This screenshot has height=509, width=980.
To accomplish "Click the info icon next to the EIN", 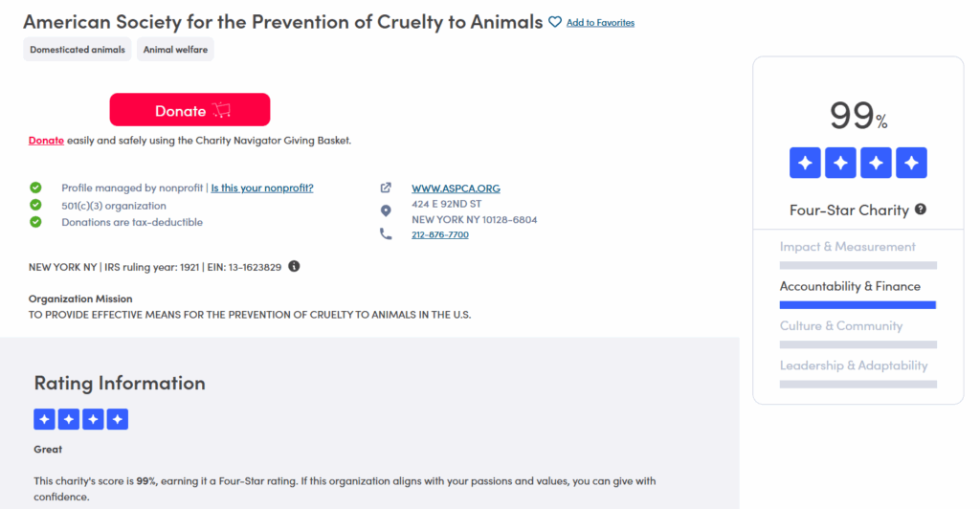I will pyautogui.click(x=294, y=266).
